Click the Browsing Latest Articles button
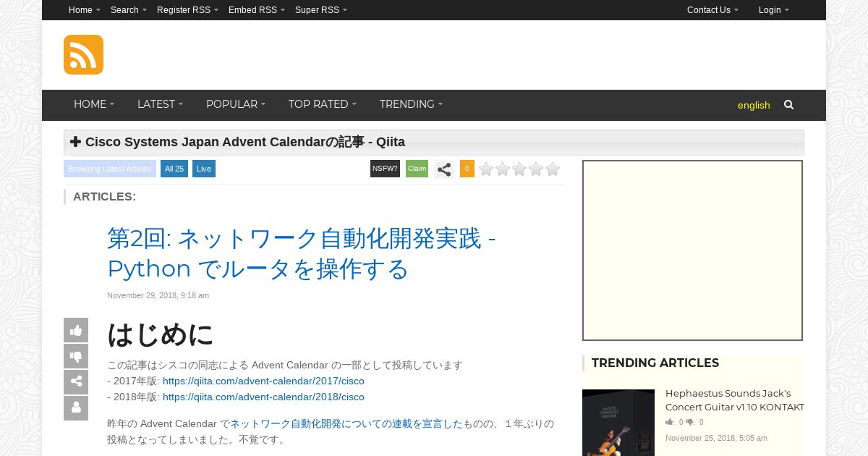The height and width of the screenshot is (456, 868). pos(110,169)
